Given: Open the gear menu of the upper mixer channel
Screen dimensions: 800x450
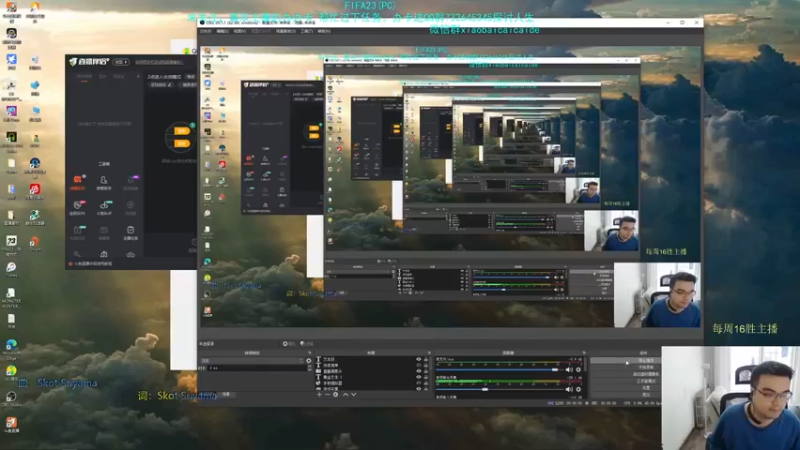Looking at the screenshot, I should (x=578, y=369).
